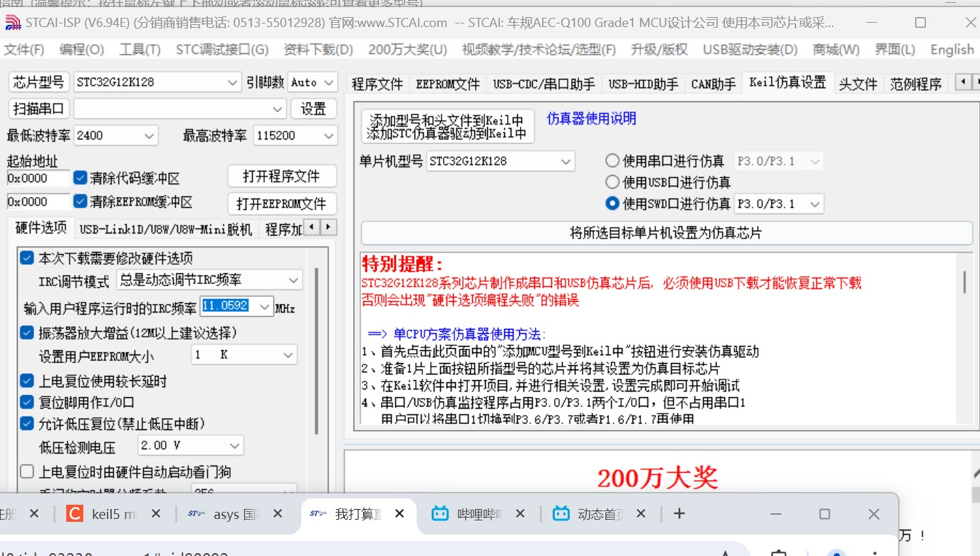The height and width of the screenshot is (556, 980).
Task: Select 使用SWD口进行仿真 radio button
Action: coord(612,204)
